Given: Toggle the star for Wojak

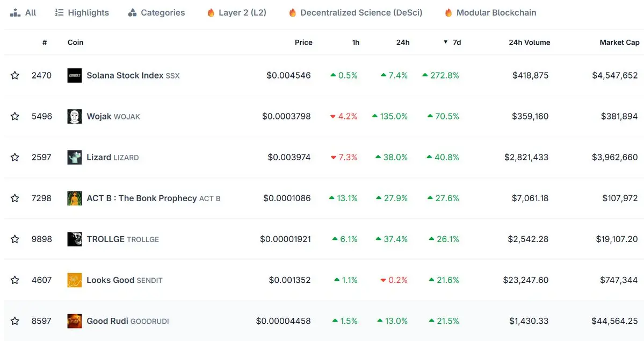Looking at the screenshot, I should point(15,116).
